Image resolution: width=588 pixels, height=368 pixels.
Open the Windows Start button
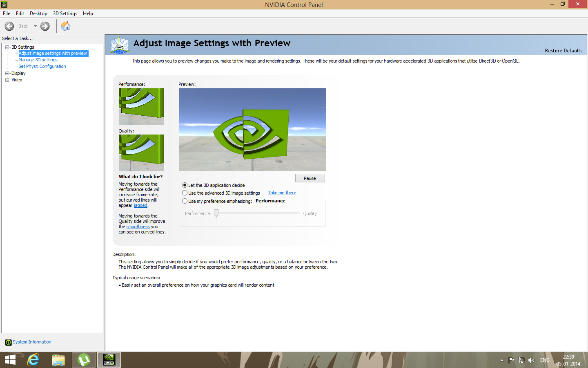pyautogui.click(x=10, y=360)
